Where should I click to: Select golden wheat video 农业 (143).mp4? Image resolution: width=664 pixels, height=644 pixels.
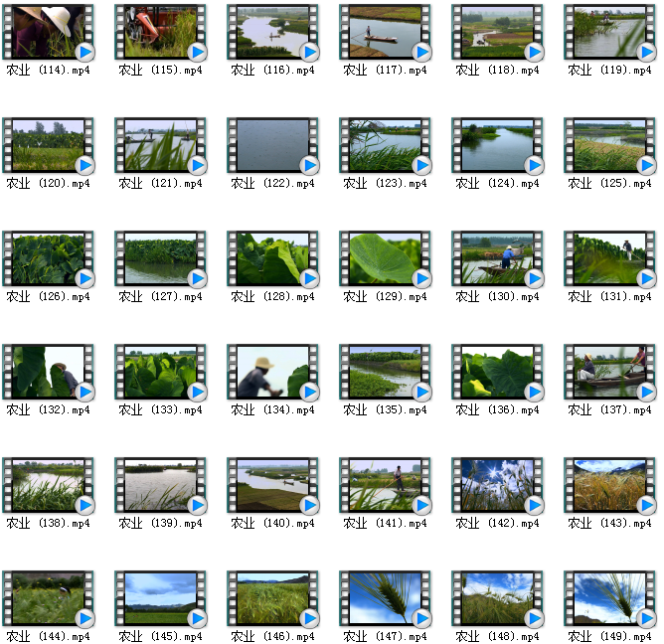609,485
